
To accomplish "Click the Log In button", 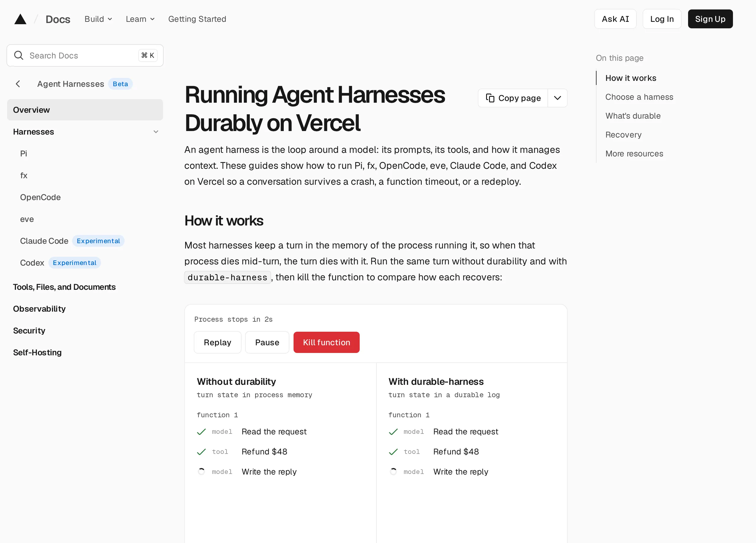I will coord(662,19).
